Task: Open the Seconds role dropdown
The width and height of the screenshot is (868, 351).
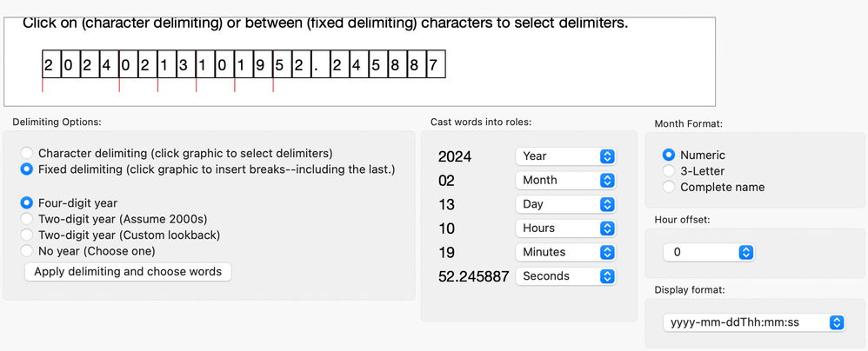Action: (x=565, y=275)
